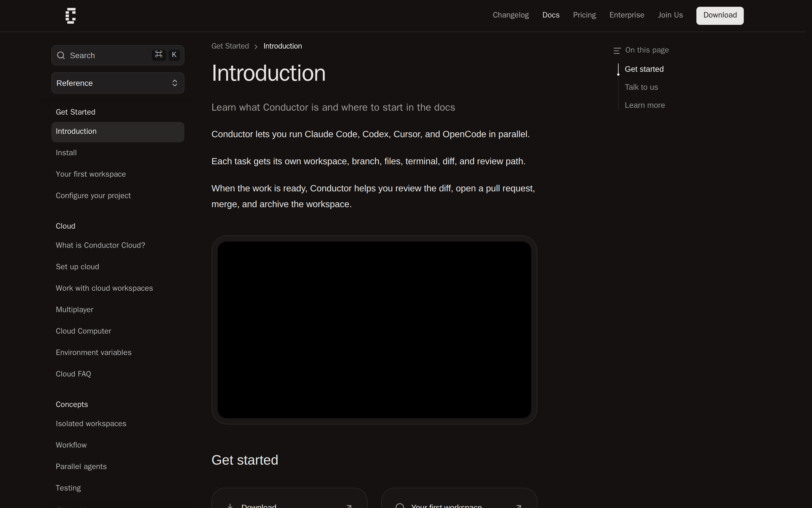Open the Pricing nav link
Image resolution: width=812 pixels, height=508 pixels.
click(x=584, y=15)
